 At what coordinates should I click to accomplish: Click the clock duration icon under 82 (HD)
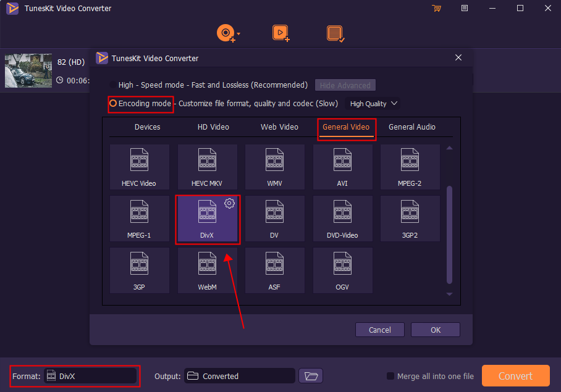click(60, 80)
